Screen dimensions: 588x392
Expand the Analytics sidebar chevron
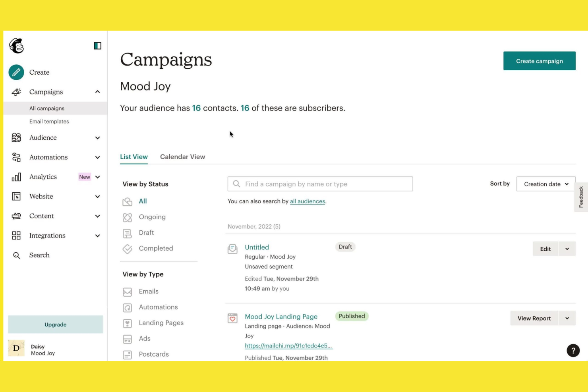pyautogui.click(x=97, y=177)
